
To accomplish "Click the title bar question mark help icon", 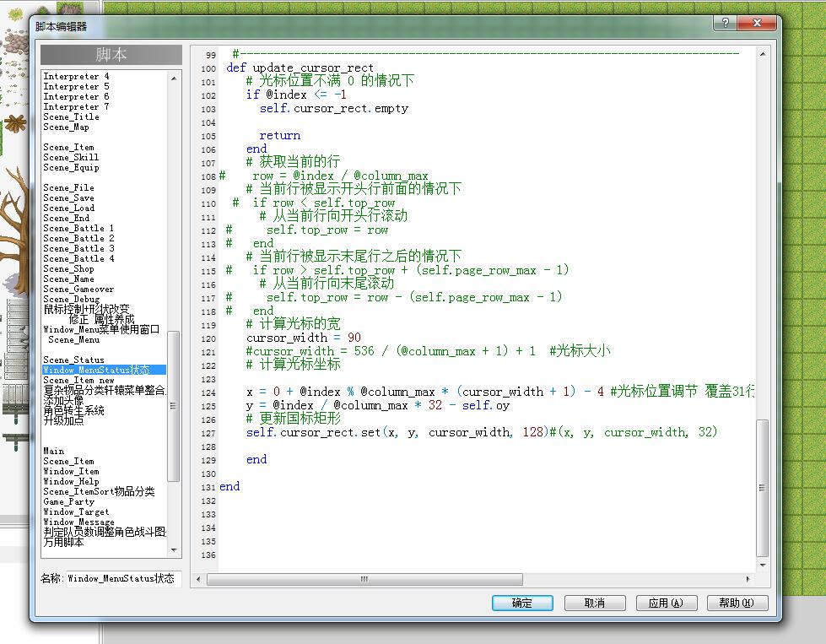I will point(726,23).
